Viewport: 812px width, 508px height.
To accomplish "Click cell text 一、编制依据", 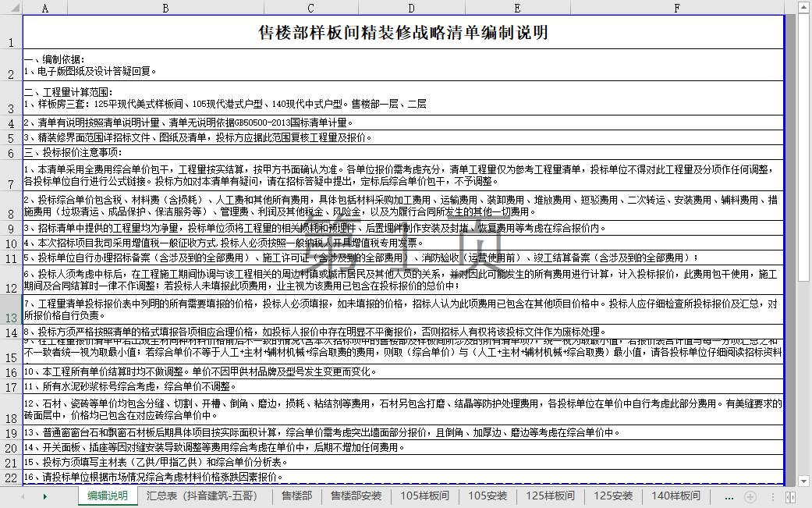I will (x=55, y=59).
